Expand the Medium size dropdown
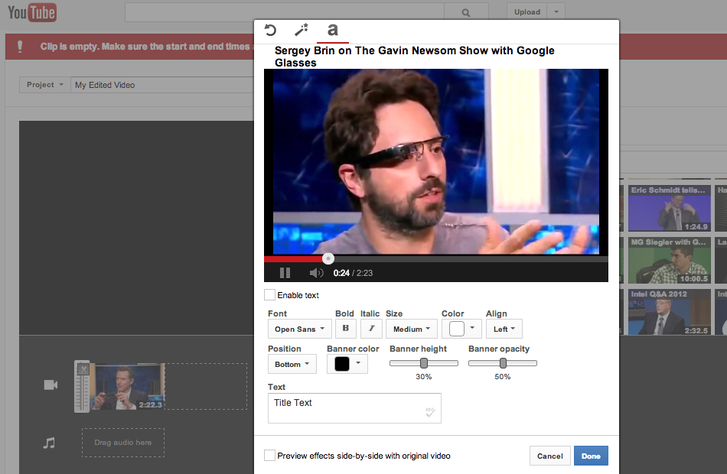This screenshot has height=474, width=727. tap(412, 328)
